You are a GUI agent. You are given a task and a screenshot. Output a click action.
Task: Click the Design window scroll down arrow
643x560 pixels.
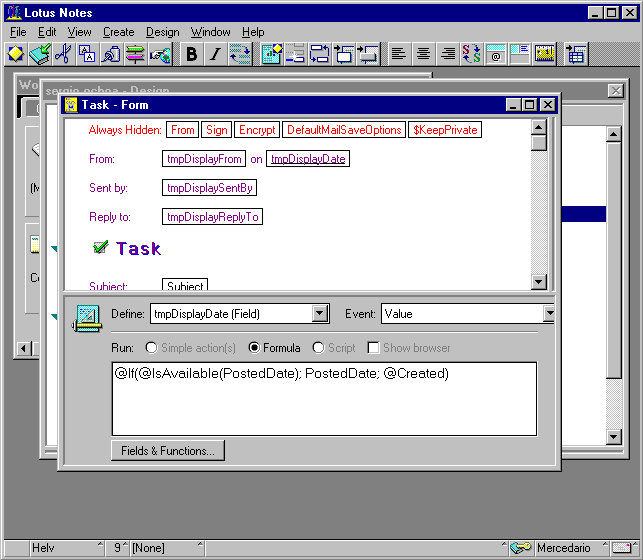613,437
